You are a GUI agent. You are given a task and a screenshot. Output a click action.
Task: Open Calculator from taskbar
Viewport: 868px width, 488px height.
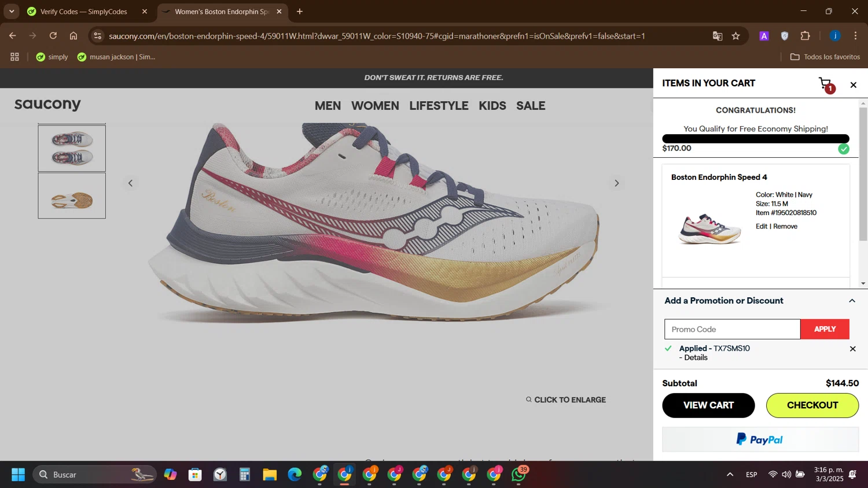coord(245,475)
